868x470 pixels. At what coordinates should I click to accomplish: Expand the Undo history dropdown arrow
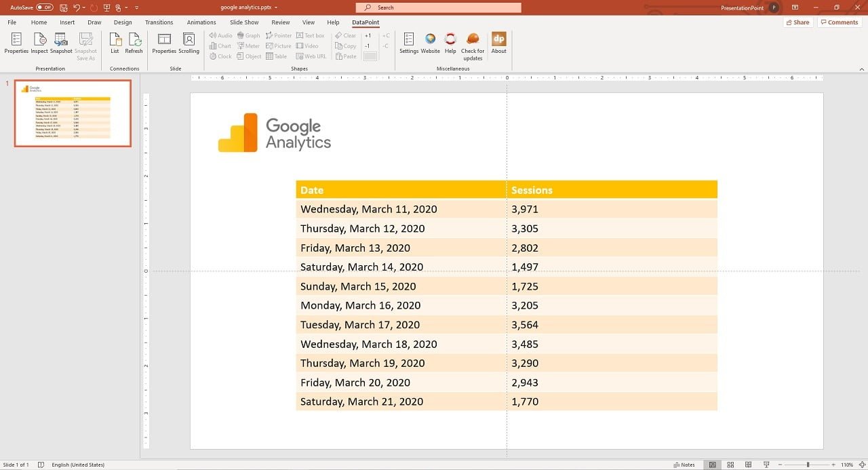(84, 7)
